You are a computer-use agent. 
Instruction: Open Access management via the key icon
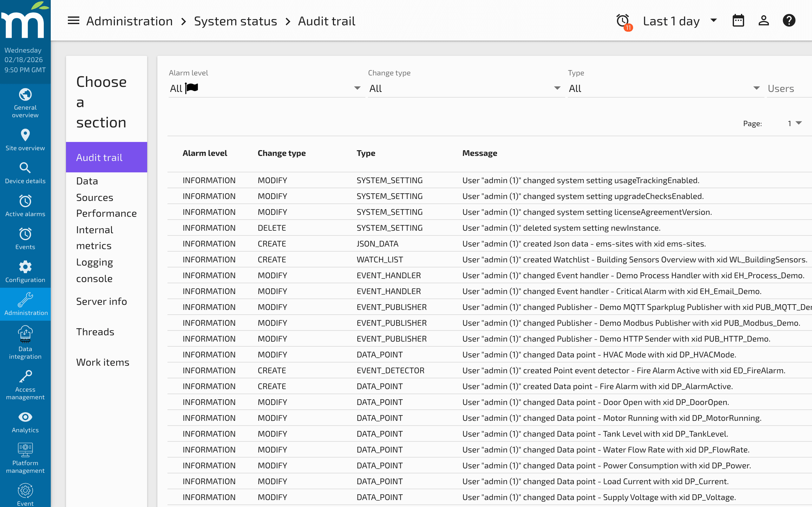click(25, 376)
